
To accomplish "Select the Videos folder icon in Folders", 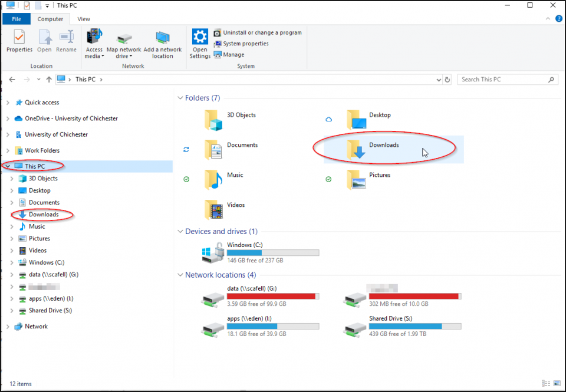I will (213, 210).
